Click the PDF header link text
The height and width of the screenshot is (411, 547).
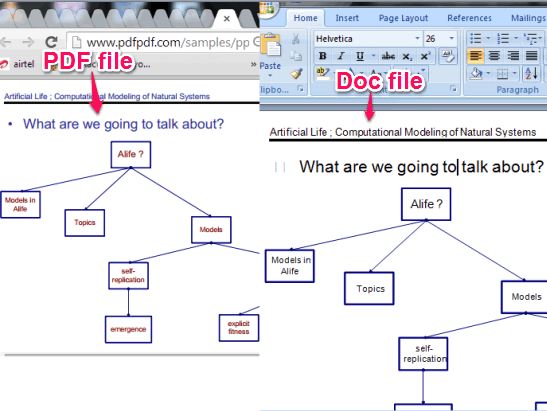click(x=107, y=96)
